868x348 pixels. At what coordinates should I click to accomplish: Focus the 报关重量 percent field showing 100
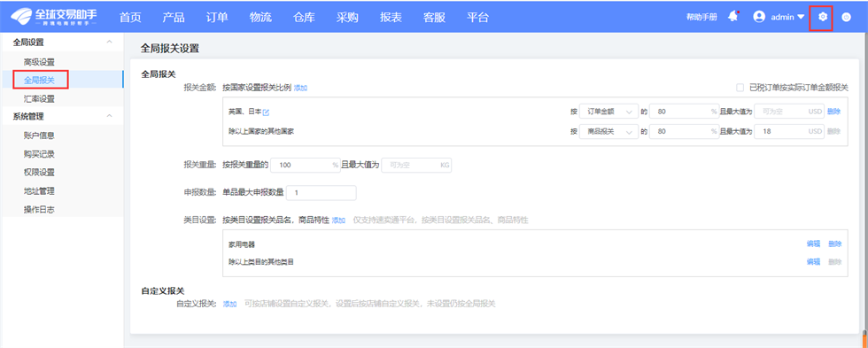point(306,165)
